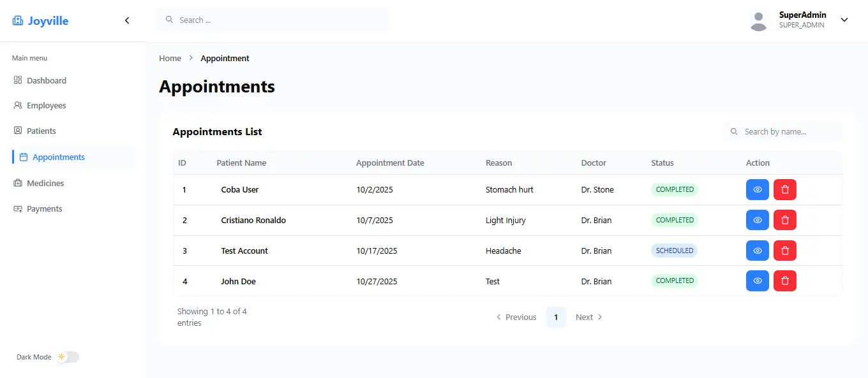Go to Previous page of results

point(516,317)
